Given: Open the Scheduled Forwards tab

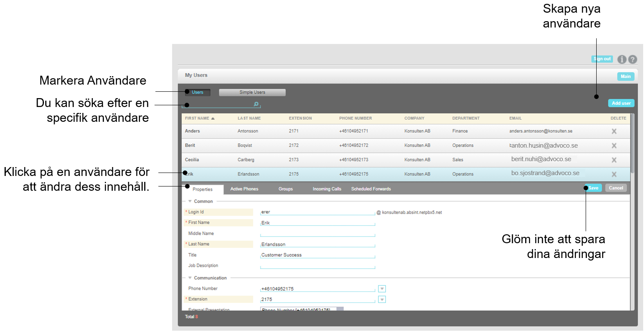Looking at the screenshot, I should click(x=371, y=189).
